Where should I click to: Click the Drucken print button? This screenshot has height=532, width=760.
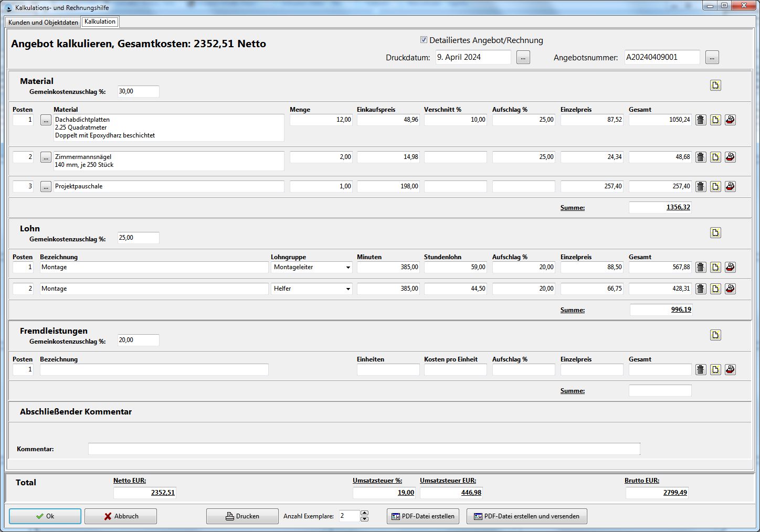coord(242,516)
